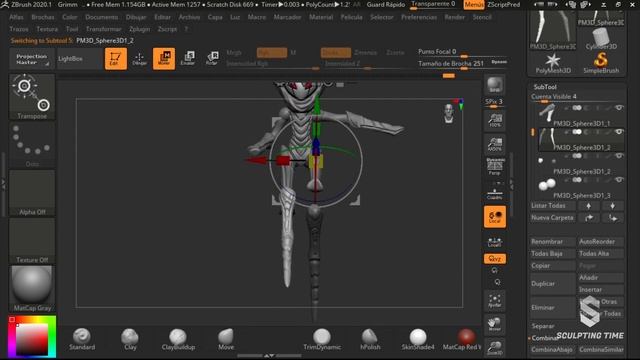
Task: Click the AutoReorder button
Action: point(600,242)
